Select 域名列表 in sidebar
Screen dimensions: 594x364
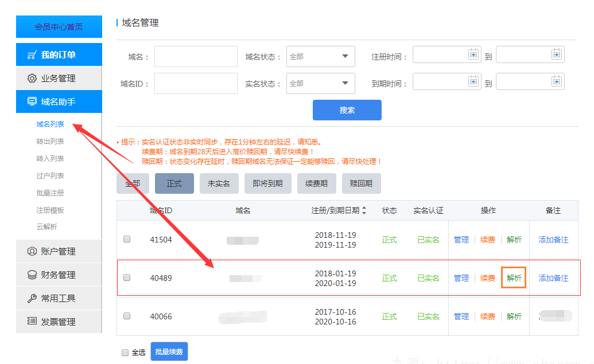(50, 124)
